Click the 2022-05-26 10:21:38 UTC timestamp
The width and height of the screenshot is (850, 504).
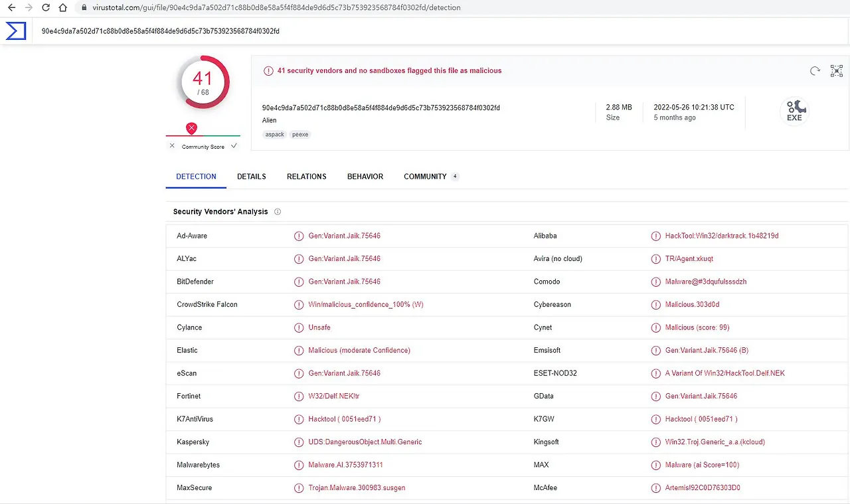694,108
